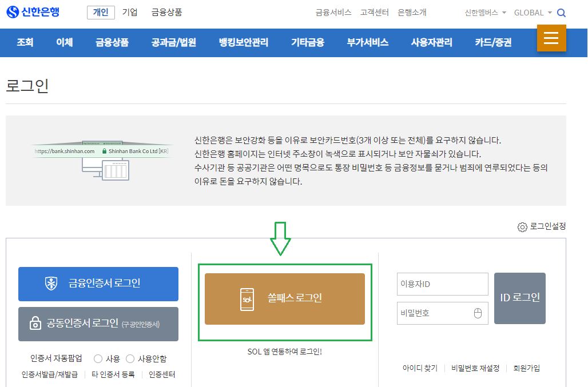Screen dimensions: 588x387
Task: Open 비밀번호 재설정 link
Action: click(475, 368)
